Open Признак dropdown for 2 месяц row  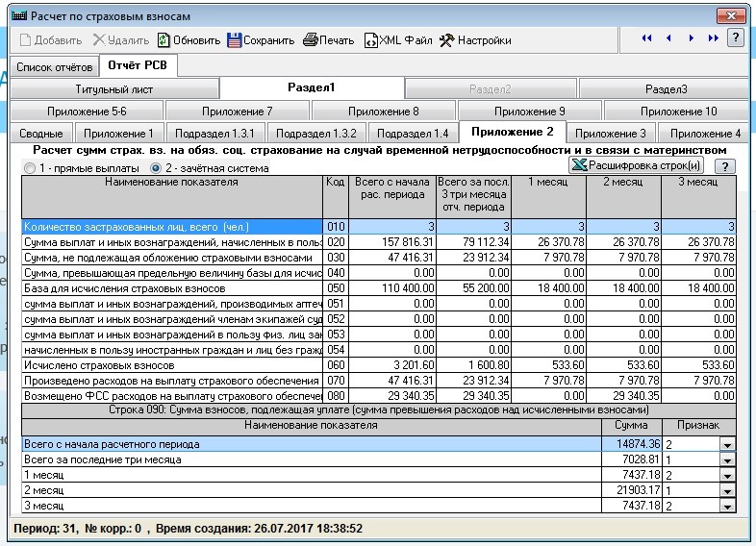point(727,491)
